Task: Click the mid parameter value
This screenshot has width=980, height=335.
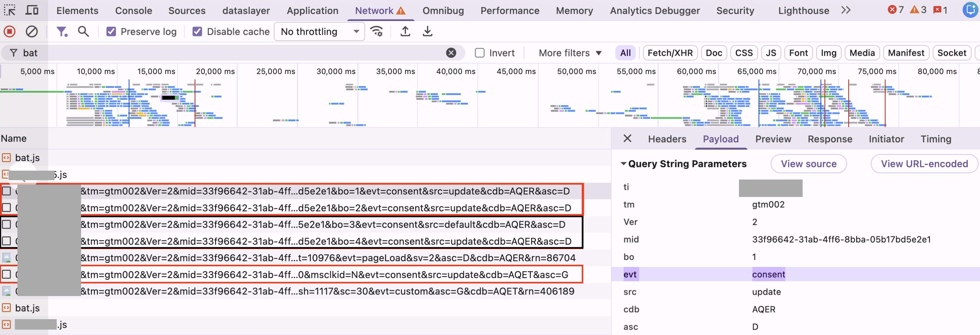Action: [x=841, y=239]
